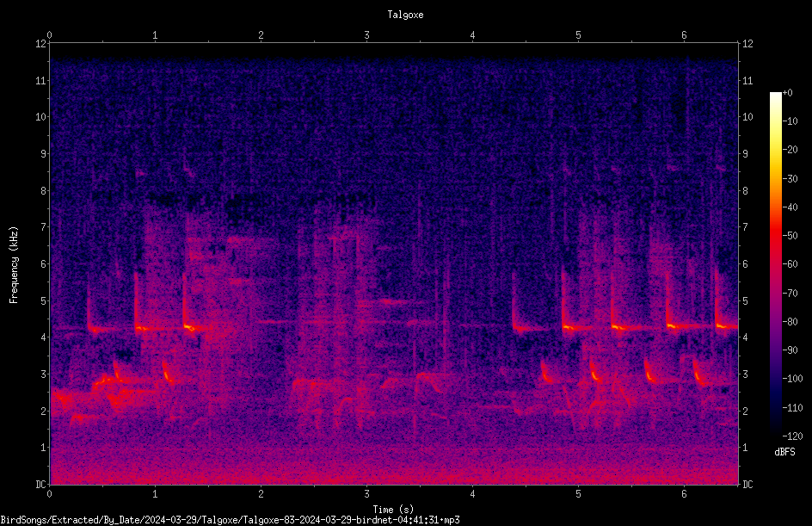The image size is (812, 526).
Task: Select the 5 second tick on top axis
Action: pos(578,35)
